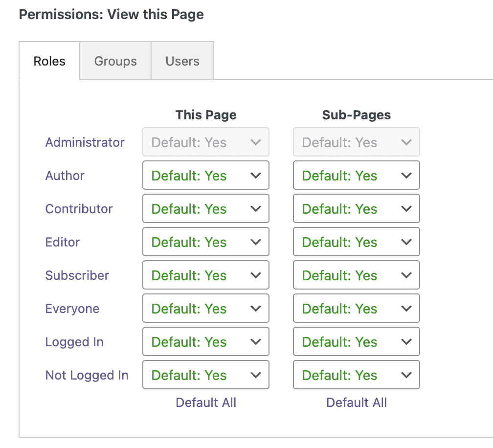Screen dimensions: 493x448
Task: Open the Users tab
Action: (182, 61)
